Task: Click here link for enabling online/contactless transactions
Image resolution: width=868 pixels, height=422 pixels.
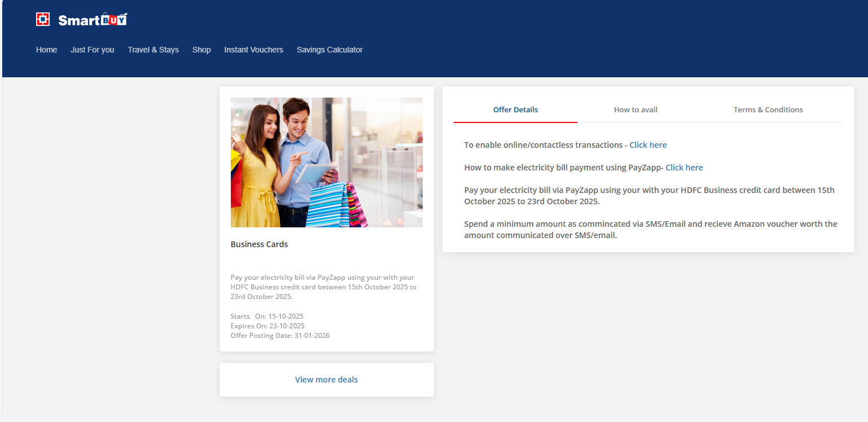Action: 648,145
